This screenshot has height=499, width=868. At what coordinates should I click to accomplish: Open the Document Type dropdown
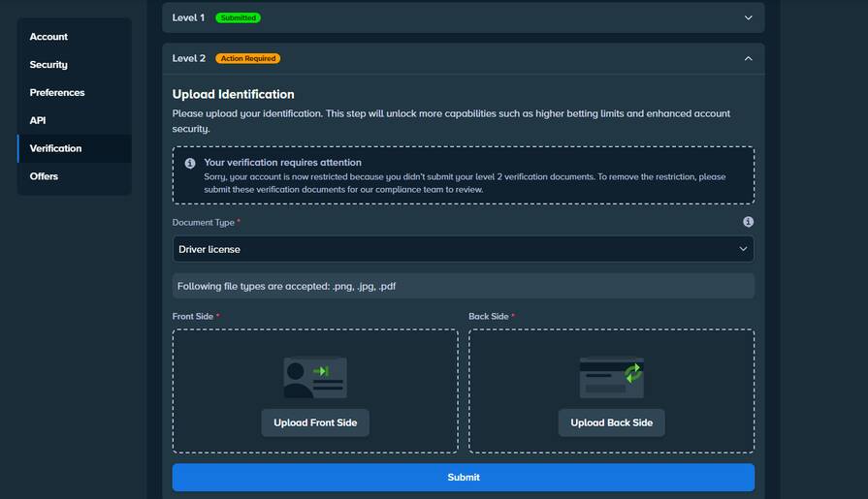463,249
